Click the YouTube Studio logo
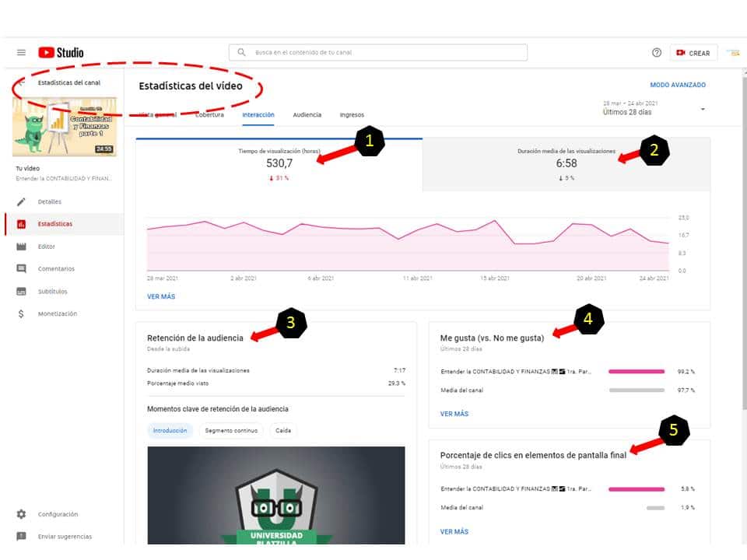The height and width of the screenshot is (560, 747). pyautogui.click(x=61, y=53)
